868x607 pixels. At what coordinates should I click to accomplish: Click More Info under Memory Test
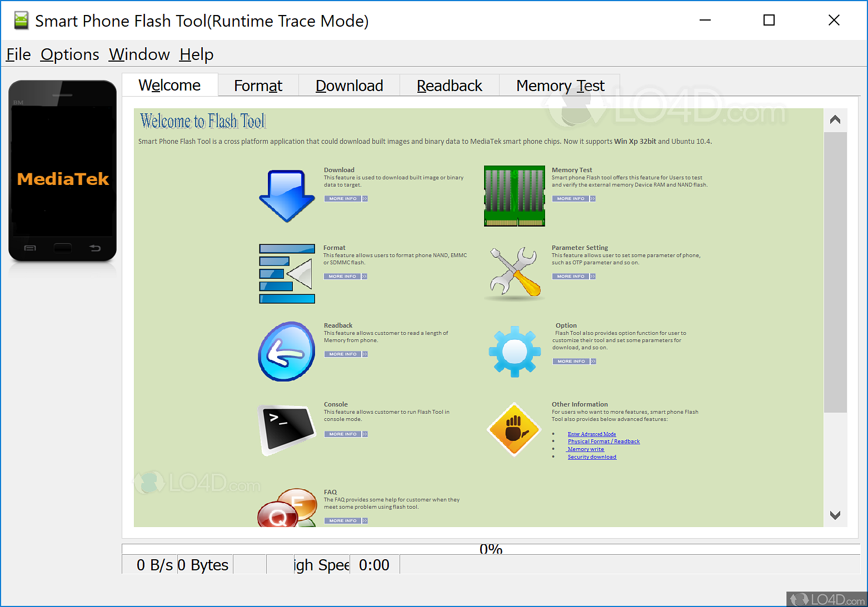[x=573, y=199]
